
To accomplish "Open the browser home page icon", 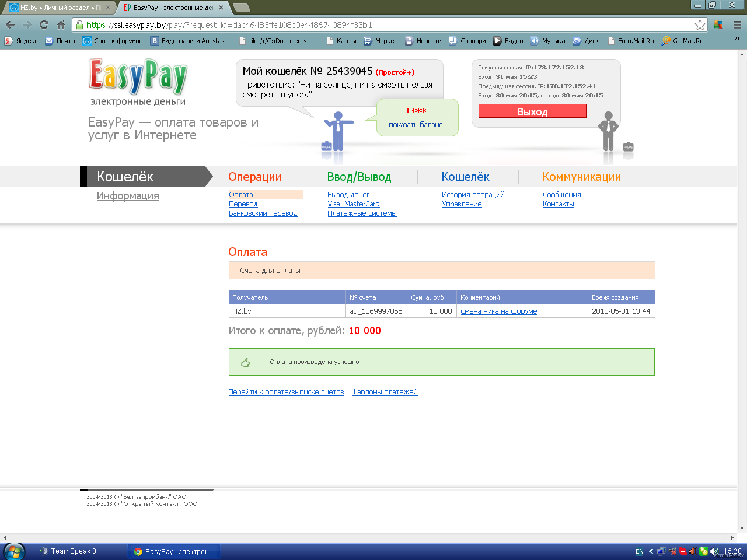I will tap(61, 24).
